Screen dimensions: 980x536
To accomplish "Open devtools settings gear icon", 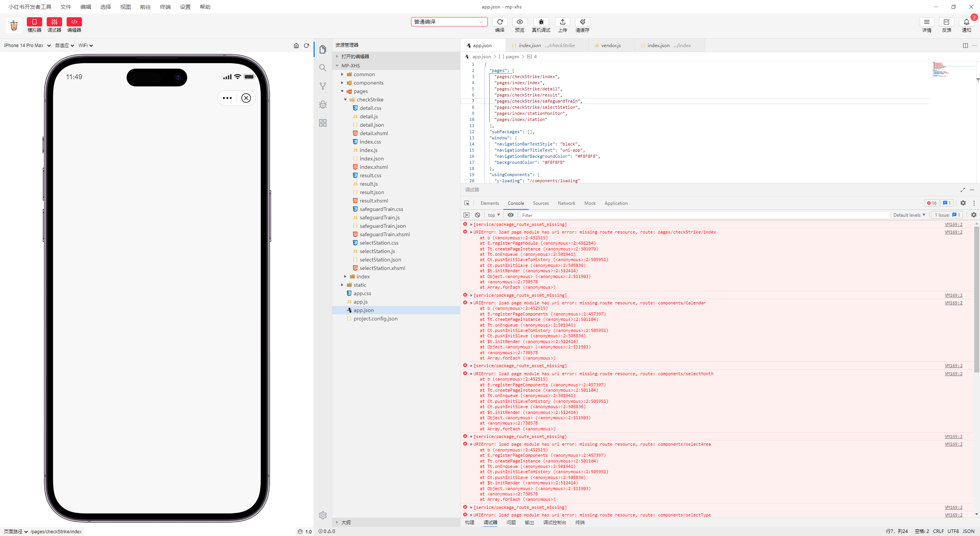I will tap(963, 203).
